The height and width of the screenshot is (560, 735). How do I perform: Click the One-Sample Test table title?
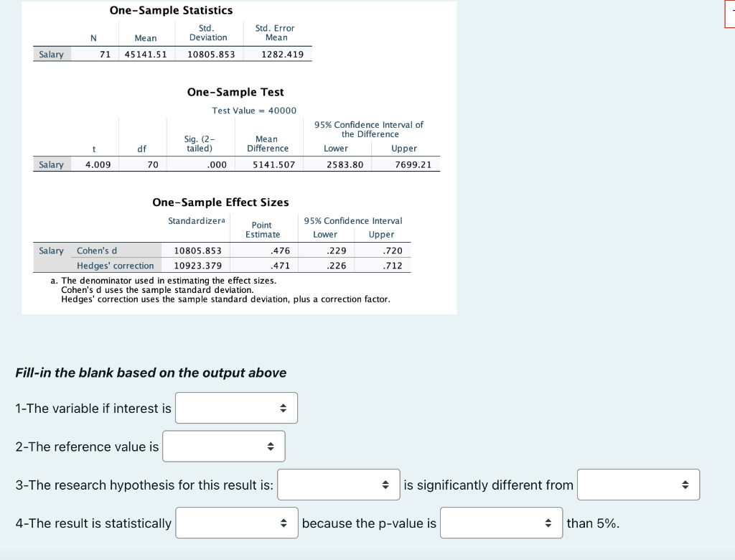pos(235,92)
